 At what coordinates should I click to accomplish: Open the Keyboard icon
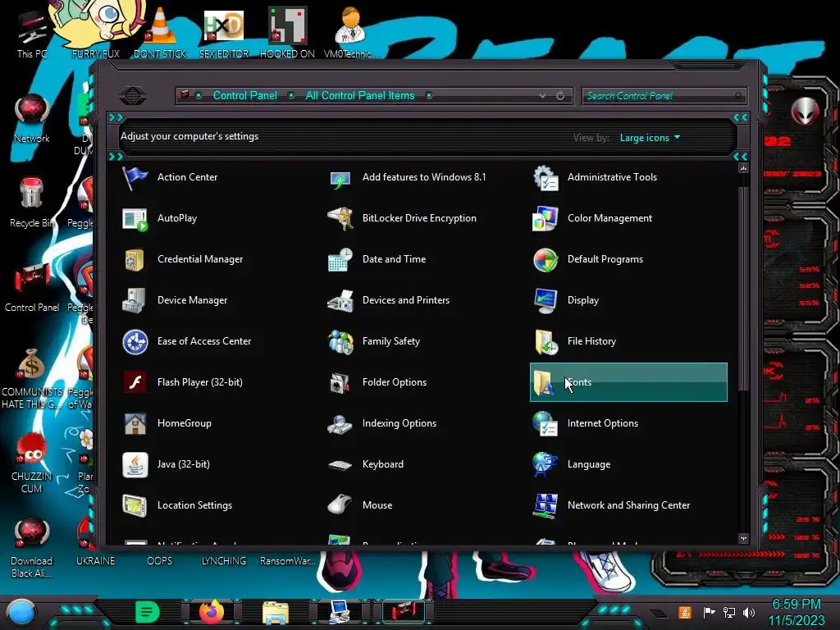(x=340, y=464)
